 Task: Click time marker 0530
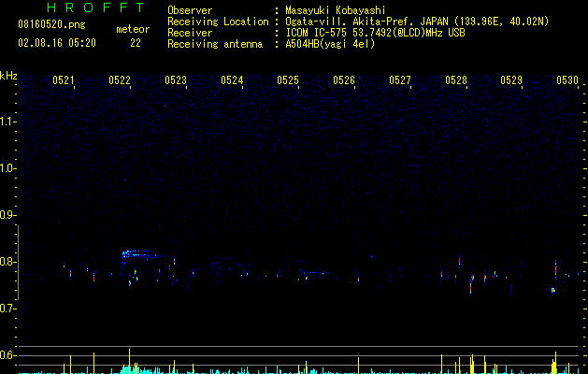tap(567, 80)
